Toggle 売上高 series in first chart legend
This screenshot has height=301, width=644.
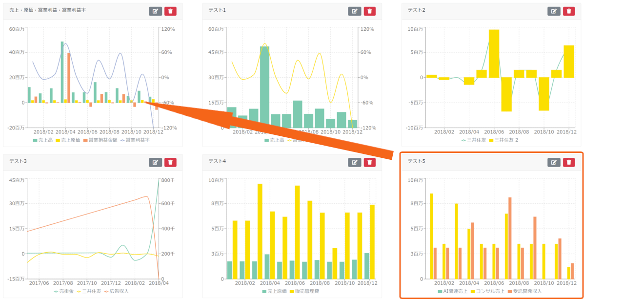click(42, 140)
